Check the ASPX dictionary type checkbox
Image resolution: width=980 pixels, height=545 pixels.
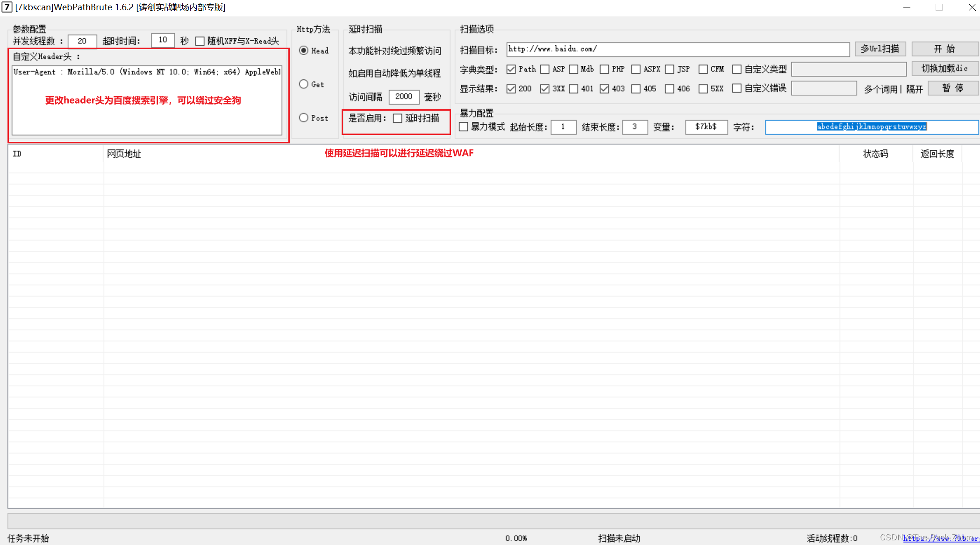pos(636,69)
